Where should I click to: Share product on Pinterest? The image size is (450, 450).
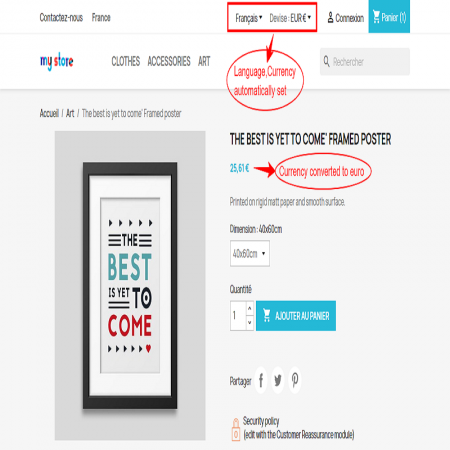(295, 380)
